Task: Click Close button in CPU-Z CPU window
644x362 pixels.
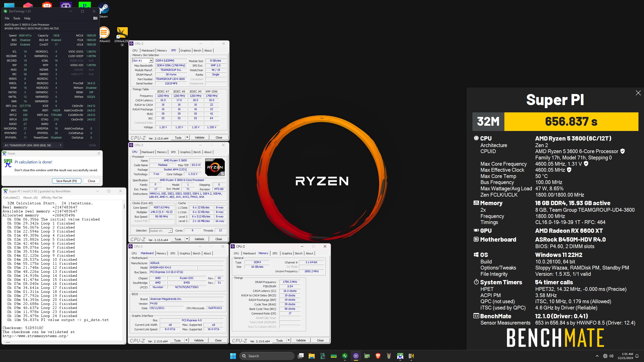Action: pos(219,239)
